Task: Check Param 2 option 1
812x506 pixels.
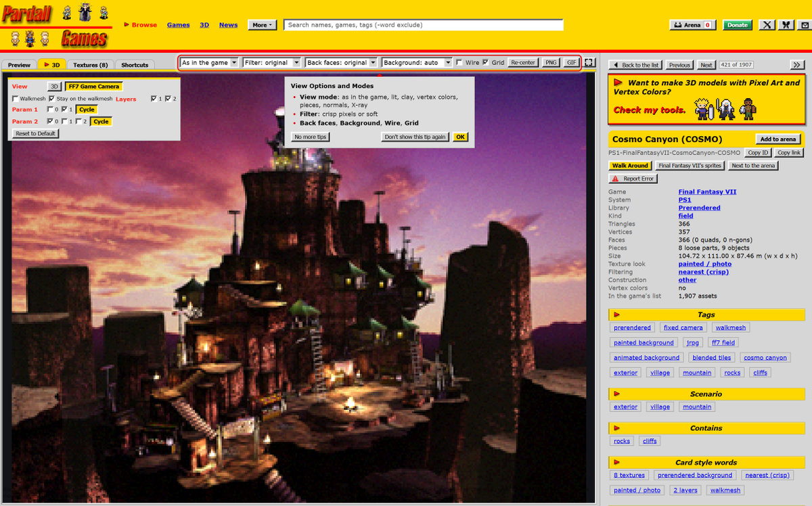Action: click(x=64, y=121)
